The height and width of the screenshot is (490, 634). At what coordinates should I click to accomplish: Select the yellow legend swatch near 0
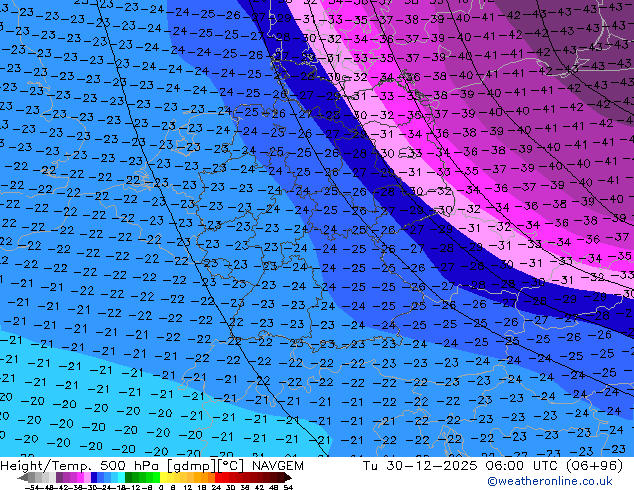[x=163, y=478]
